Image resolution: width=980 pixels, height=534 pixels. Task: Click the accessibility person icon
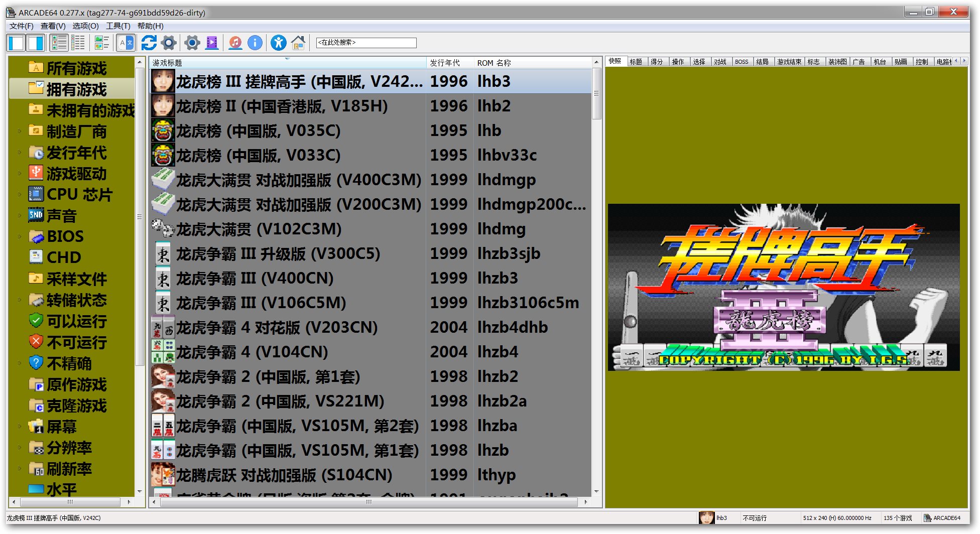pyautogui.click(x=278, y=43)
